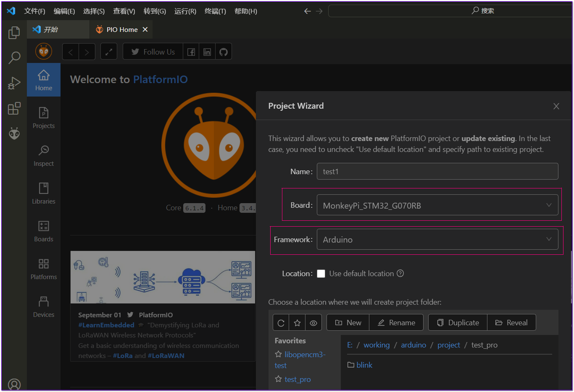This screenshot has height=392, width=574.
Task: Toggle hidden files eye icon
Action: [x=313, y=322]
